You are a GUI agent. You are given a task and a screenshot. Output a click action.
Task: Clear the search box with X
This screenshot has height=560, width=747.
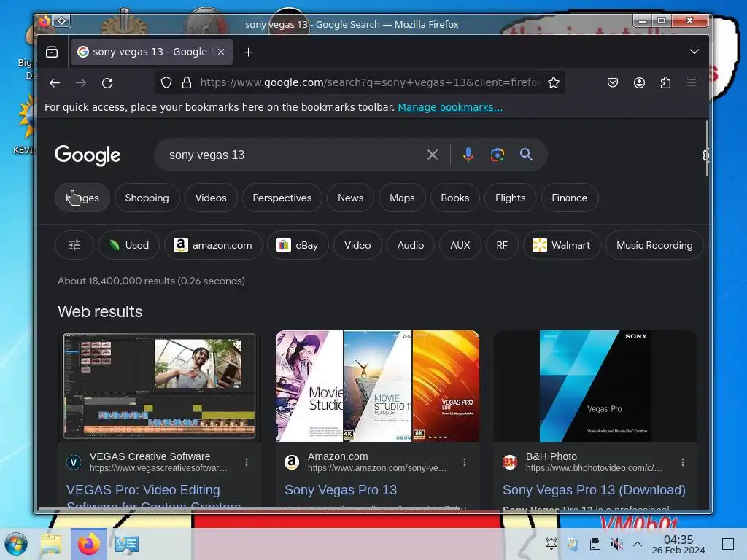tap(433, 155)
